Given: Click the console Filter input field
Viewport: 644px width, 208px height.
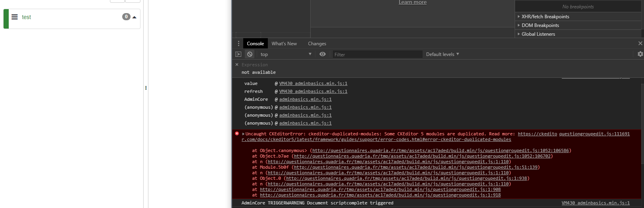Looking at the screenshot, I should click(377, 54).
